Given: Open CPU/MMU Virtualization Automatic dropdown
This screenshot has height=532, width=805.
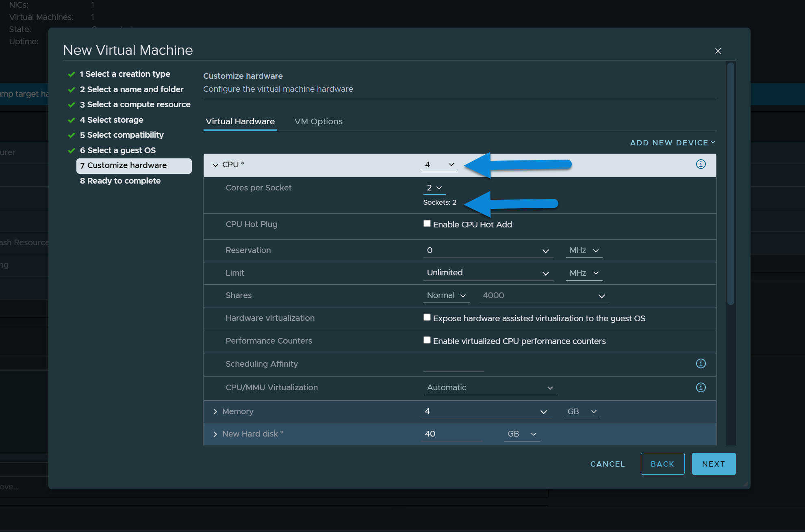Looking at the screenshot, I should point(490,388).
